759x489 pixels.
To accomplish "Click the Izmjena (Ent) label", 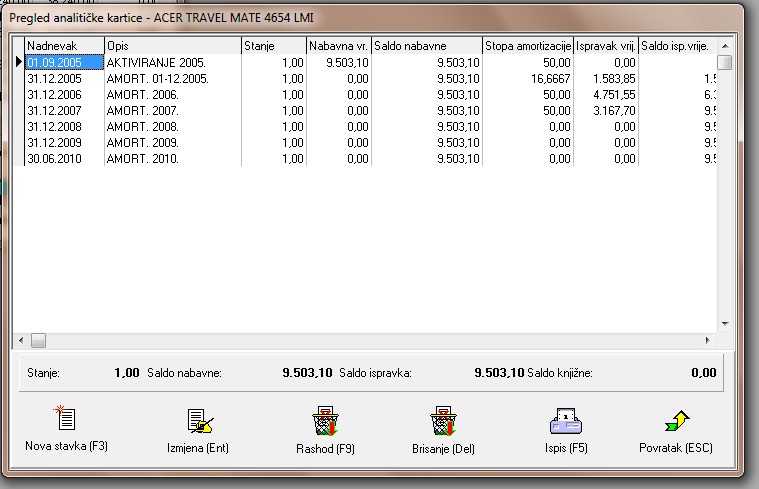I will pyautogui.click(x=197, y=448).
